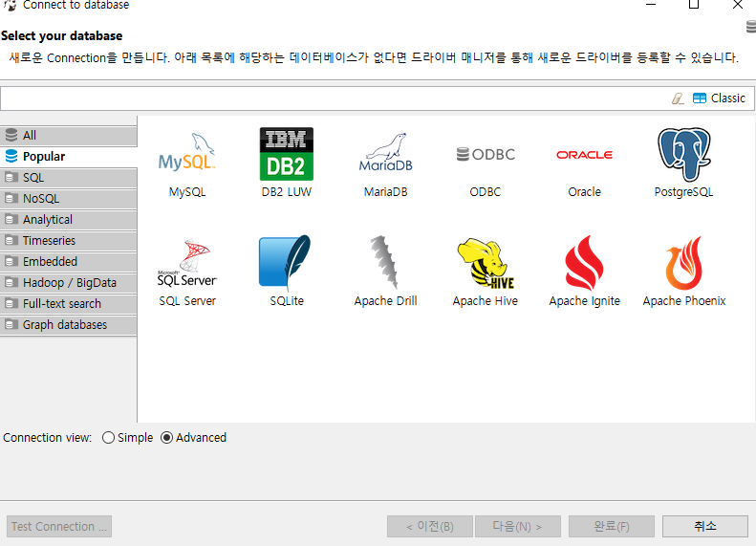The width and height of the screenshot is (756, 546).
Task: Cancel the dialog with 취소
Action: 705,526
